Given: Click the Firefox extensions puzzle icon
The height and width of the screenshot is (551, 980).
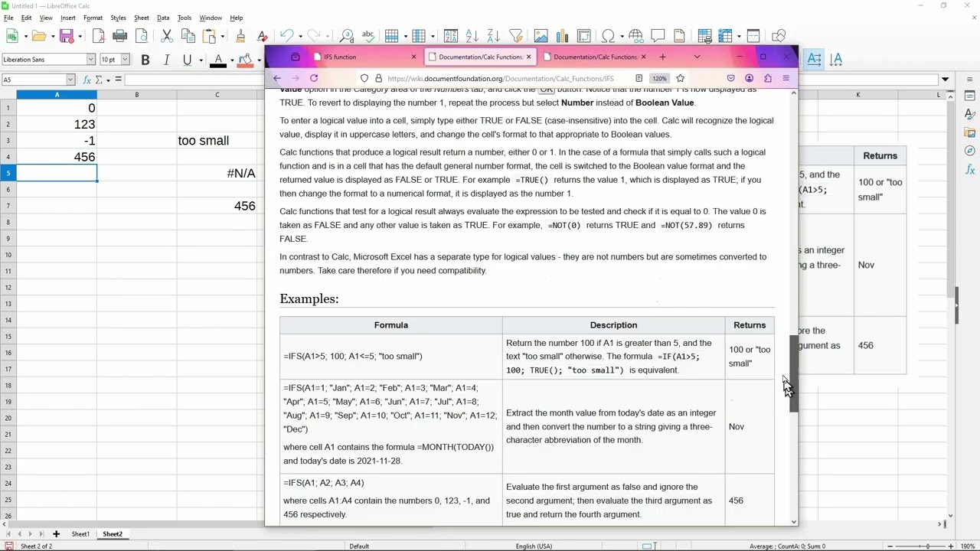Looking at the screenshot, I should click(767, 78).
